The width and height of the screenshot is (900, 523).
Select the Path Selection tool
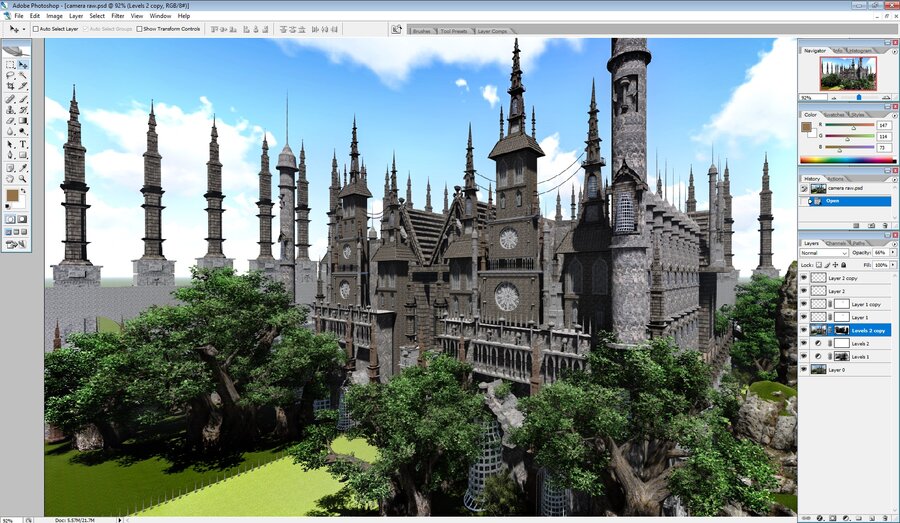[10, 144]
